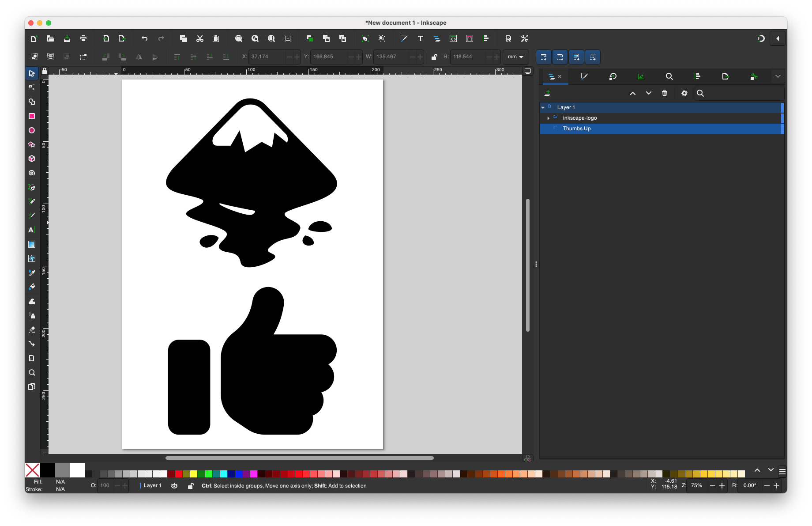Toggle Layer 1 lock in status bar
Viewport: 812px width, 526px height.
point(190,486)
